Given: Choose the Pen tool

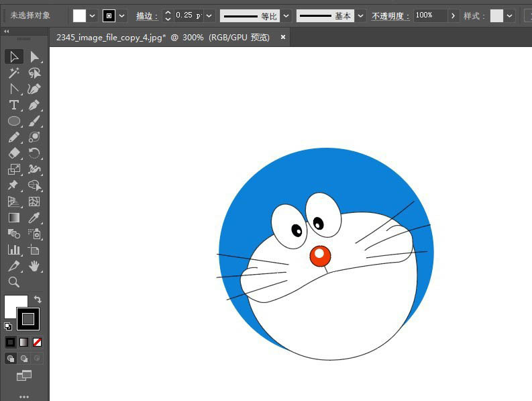Looking at the screenshot, I should (34, 105).
